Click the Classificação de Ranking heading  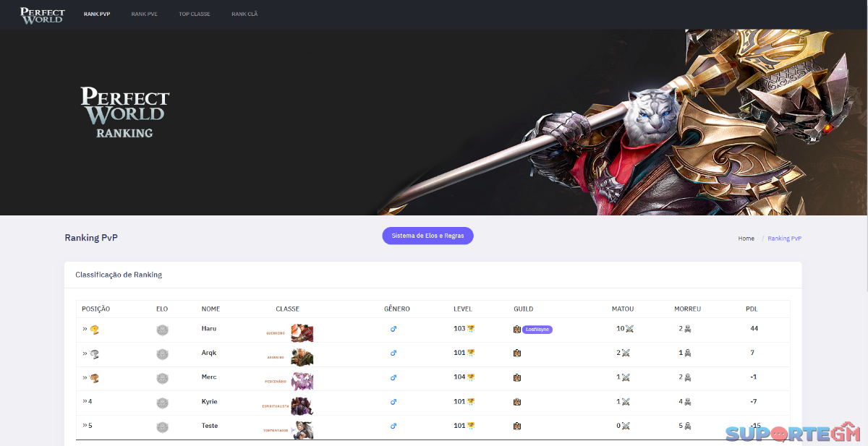pyautogui.click(x=119, y=275)
